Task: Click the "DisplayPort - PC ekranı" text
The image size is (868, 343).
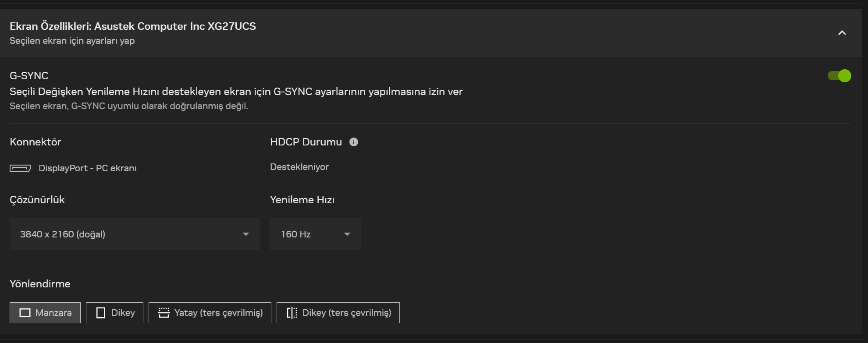Action: (88, 168)
